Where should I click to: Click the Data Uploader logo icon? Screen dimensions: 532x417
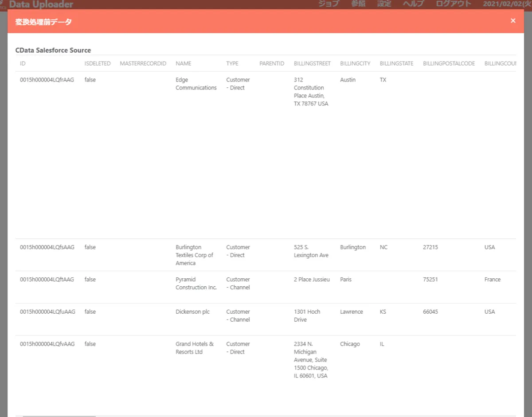[x=3, y=4]
